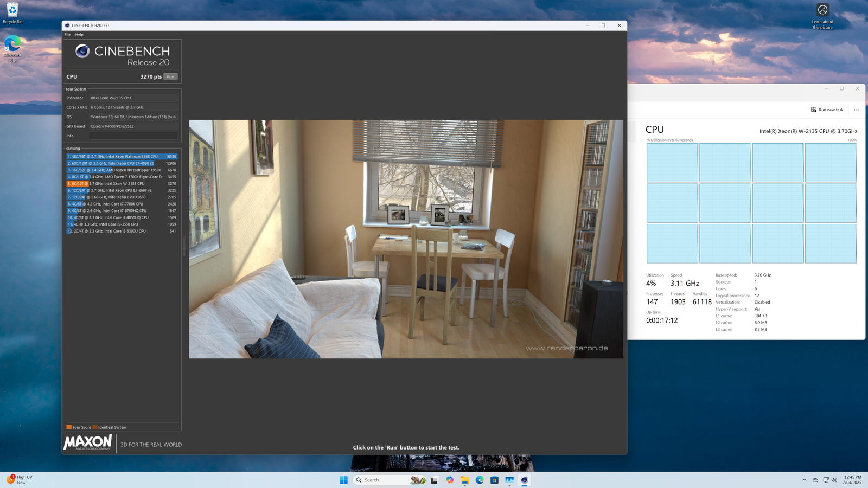This screenshot has width=868, height=488.
Task: Click the Threads count 1903
Action: pos(678,302)
